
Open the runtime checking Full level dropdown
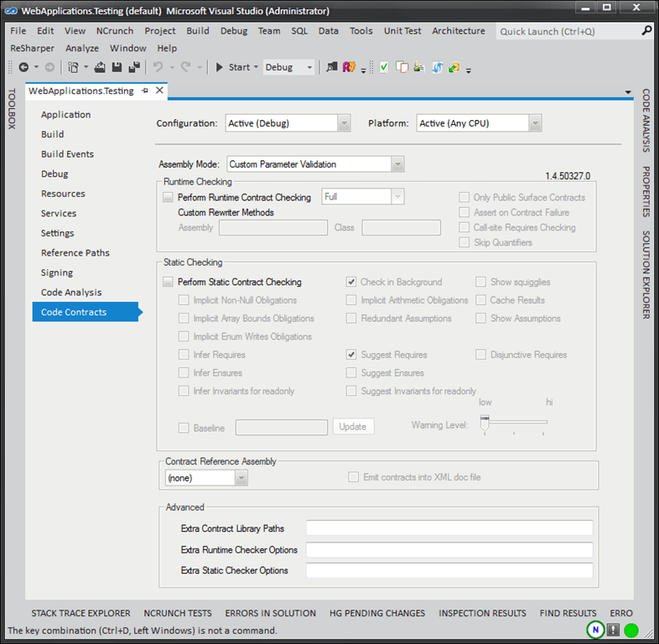pyautogui.click(x=397, y=196)
